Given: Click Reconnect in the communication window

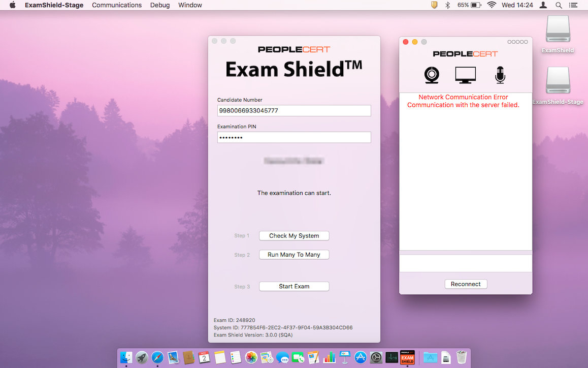Looking at the screenshot, I should [466, 284].
